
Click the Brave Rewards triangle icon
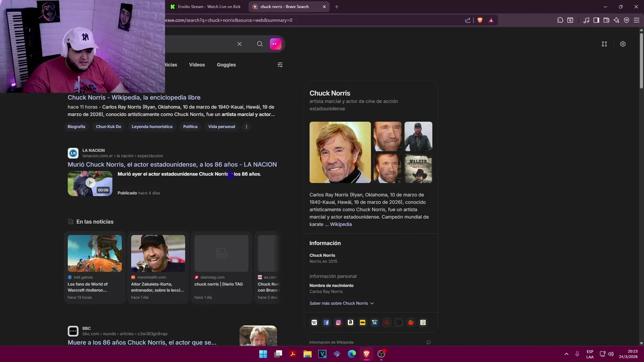pyautogui.click(x=491, y=20)
